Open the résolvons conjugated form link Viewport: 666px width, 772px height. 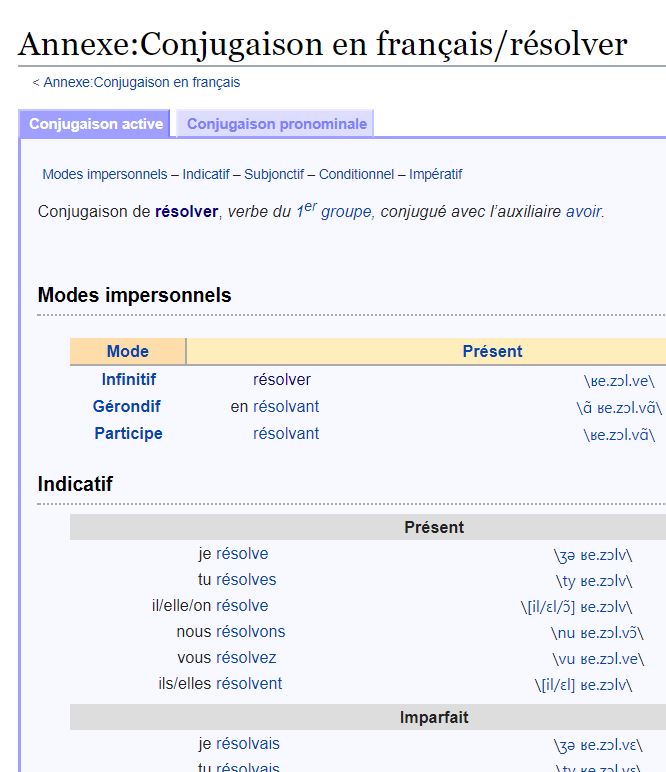coord(250,632)
